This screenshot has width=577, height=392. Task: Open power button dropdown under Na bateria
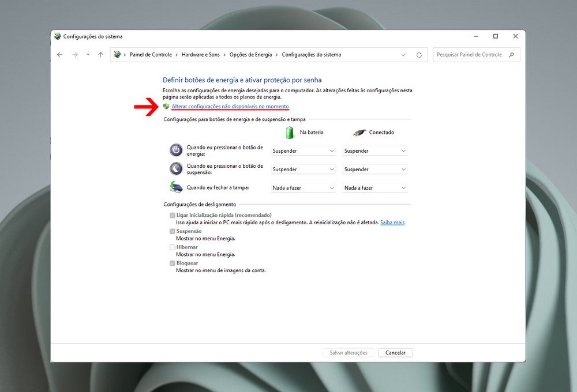click(303, 151)
